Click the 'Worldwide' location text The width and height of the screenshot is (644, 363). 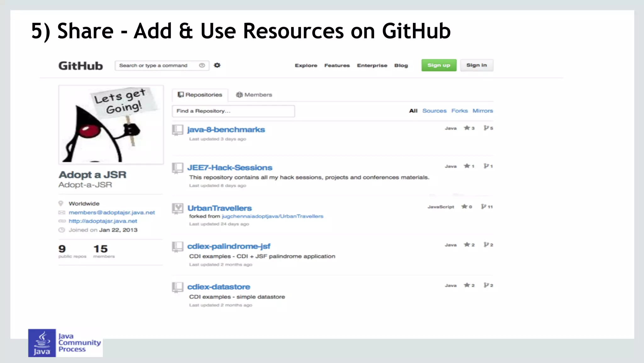84,204
